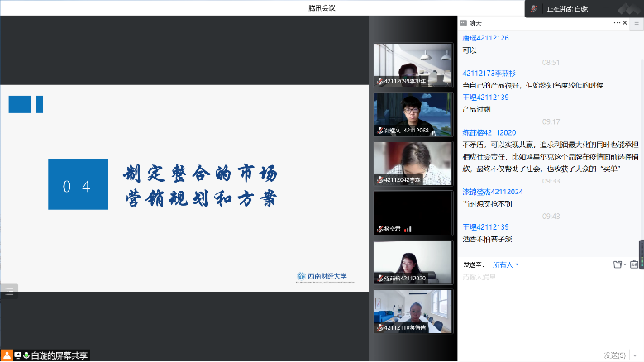Click sender name 唐瑶42112126 in chat

485,38
